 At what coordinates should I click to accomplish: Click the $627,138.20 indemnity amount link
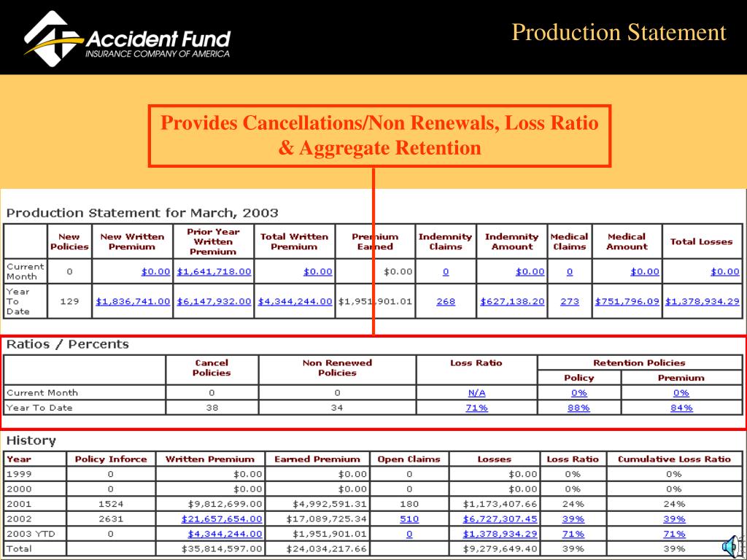click(512, 301)
